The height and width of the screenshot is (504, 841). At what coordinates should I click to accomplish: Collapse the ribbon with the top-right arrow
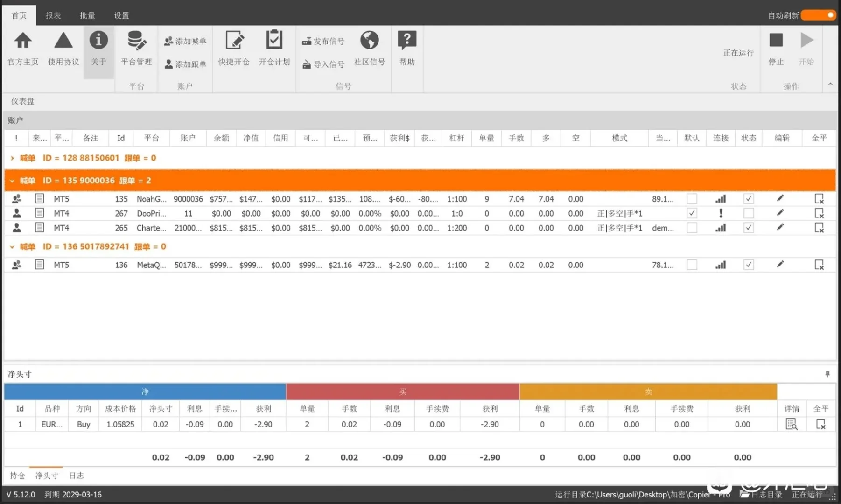click(830, 84)
